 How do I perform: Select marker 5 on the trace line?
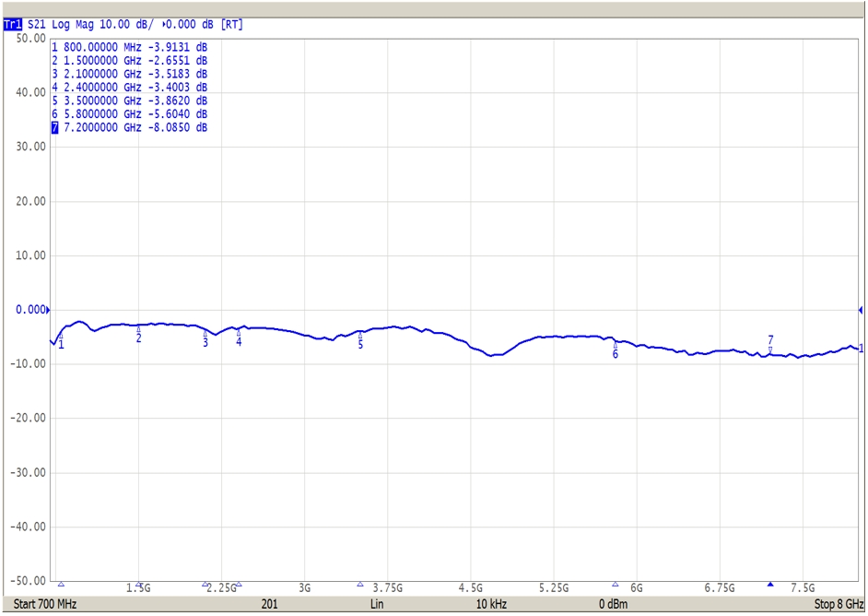[x=360, y=336]
